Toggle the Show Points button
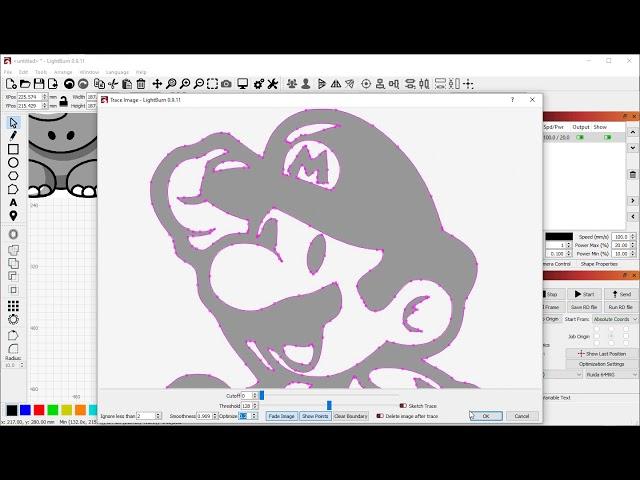The width and height of the screenshot is (640, 480). pos(315,416)
